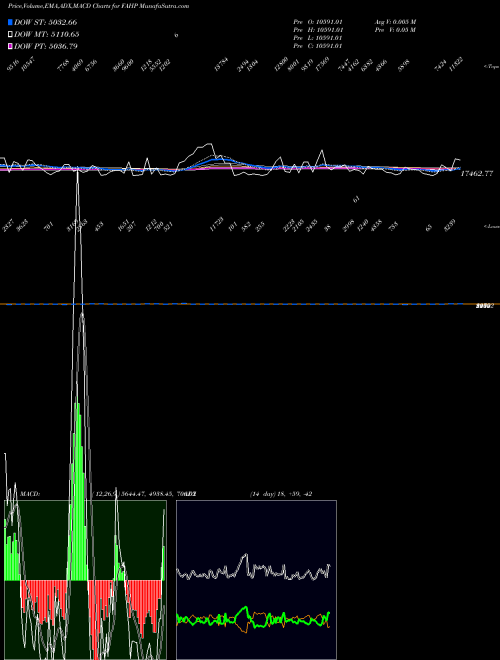Click the 'Pre O: 10591.01' open value
The height and width of the screenshot is (660, 500).
click(319, 22)
